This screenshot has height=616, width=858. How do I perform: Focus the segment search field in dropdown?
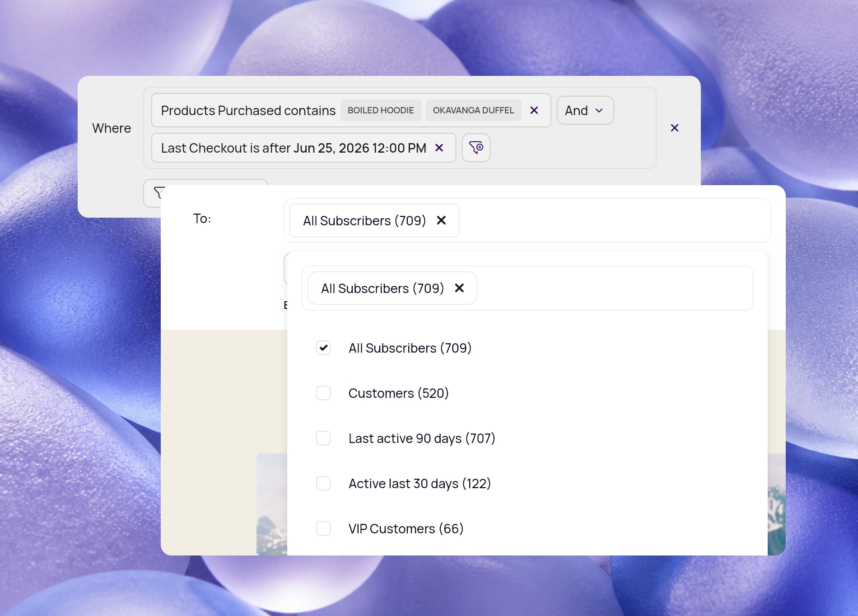click(614, 288)
